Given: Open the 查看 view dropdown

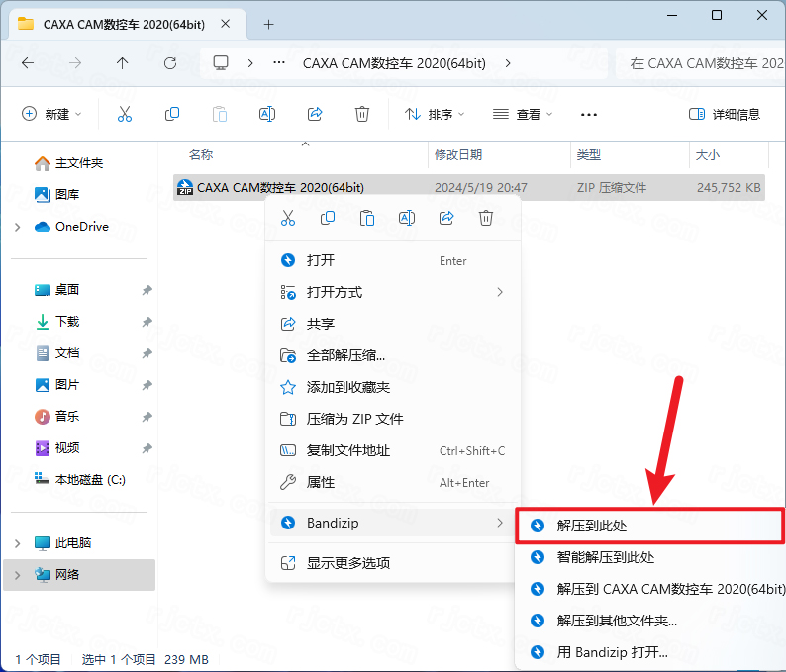Looking at the screenshot, I should coord(524,114).
